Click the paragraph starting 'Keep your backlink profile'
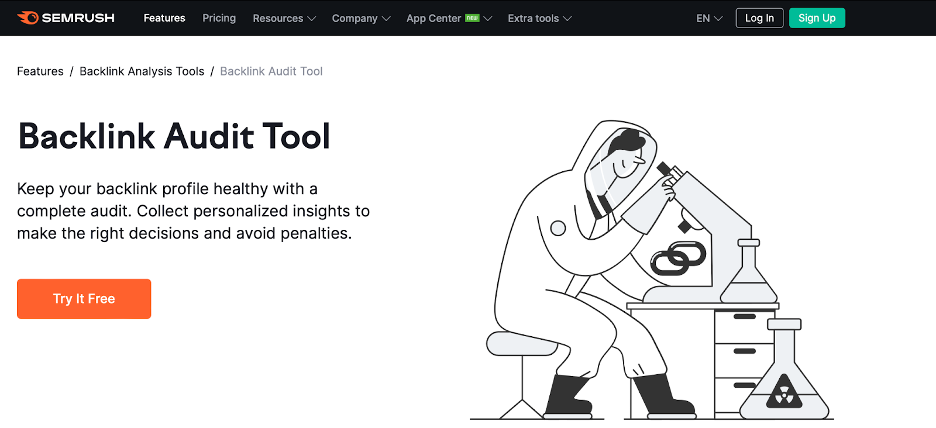 point(193,211)
